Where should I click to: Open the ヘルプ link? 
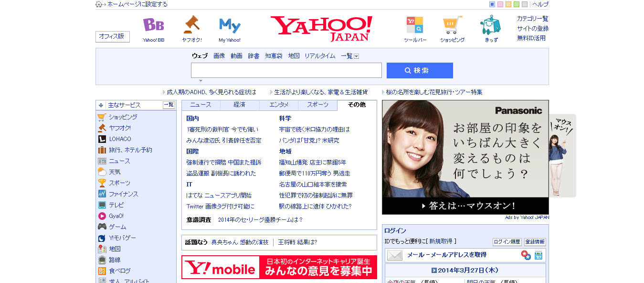pos(540,4)
